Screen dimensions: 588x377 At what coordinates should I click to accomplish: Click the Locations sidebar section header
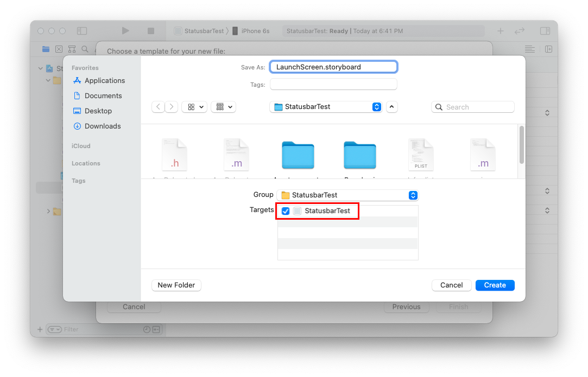click(86, 163)
